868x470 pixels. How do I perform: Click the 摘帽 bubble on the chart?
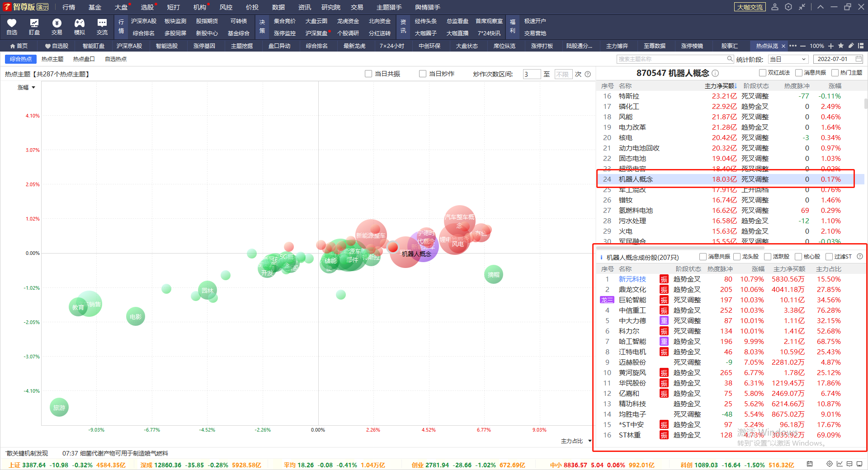pos(494,274)
